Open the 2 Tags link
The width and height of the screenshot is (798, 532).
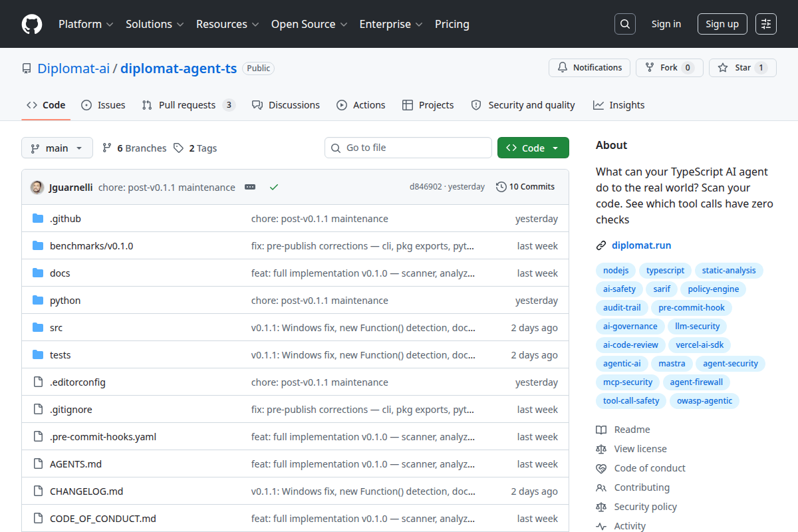(196, 148)
